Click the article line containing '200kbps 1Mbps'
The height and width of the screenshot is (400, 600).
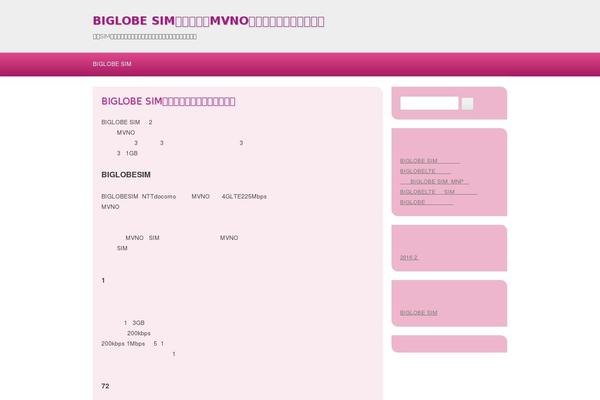(x=132, y=344)
